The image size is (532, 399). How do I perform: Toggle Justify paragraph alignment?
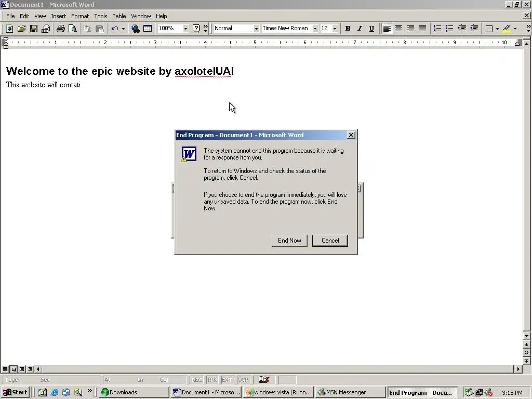coord(422,29)
